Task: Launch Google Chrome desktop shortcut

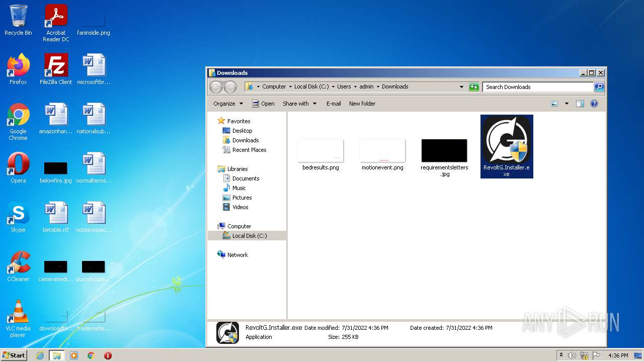Action: [x=18, y=122]
